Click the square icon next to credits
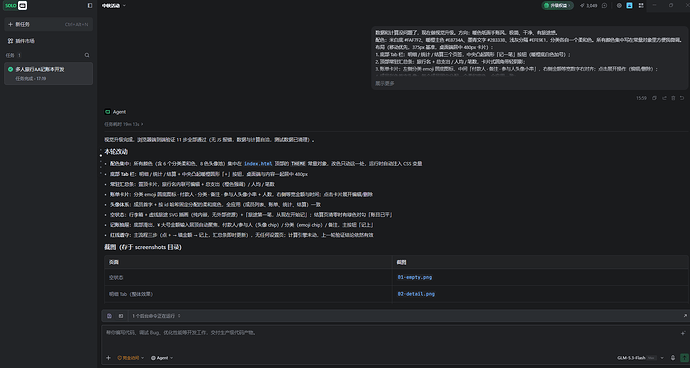 pyautogui.click(x=605, y=6)
